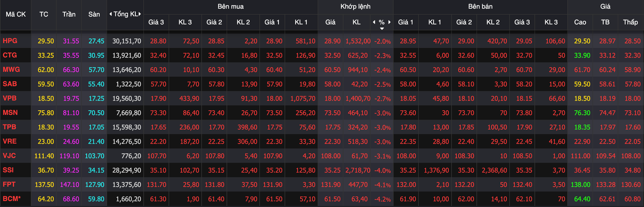Open the VPB stock symbol
644x207 pixels.
tap(10, 98)
